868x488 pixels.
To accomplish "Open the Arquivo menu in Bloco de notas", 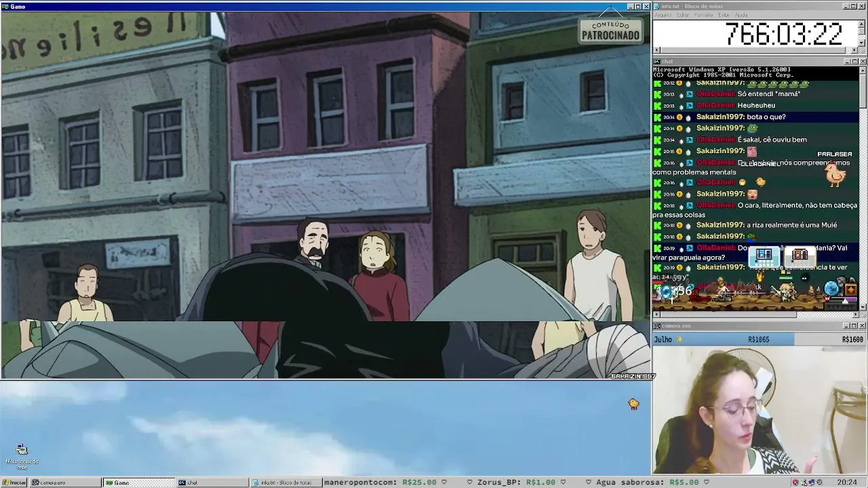I will tap(663, 15).
